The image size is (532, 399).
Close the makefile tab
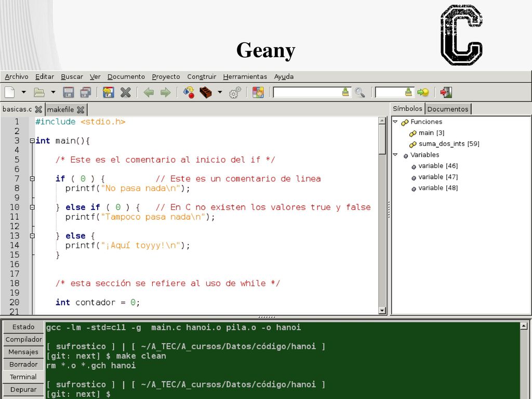(81, 110)
